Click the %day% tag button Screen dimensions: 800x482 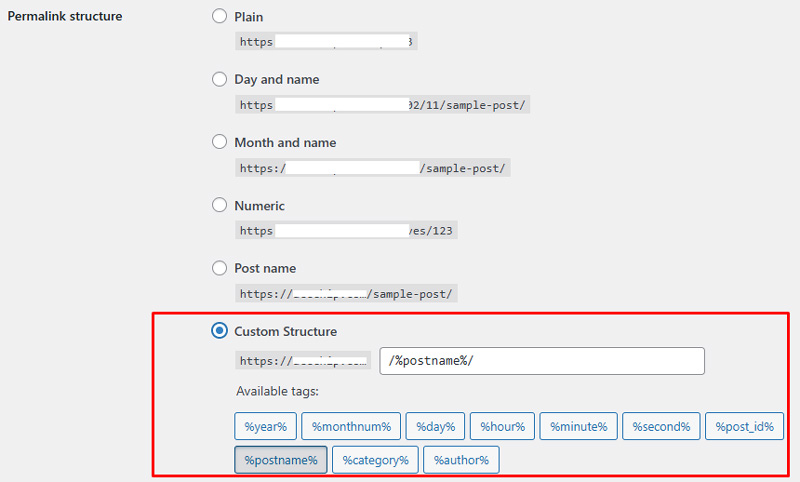[x=435, y=427]
